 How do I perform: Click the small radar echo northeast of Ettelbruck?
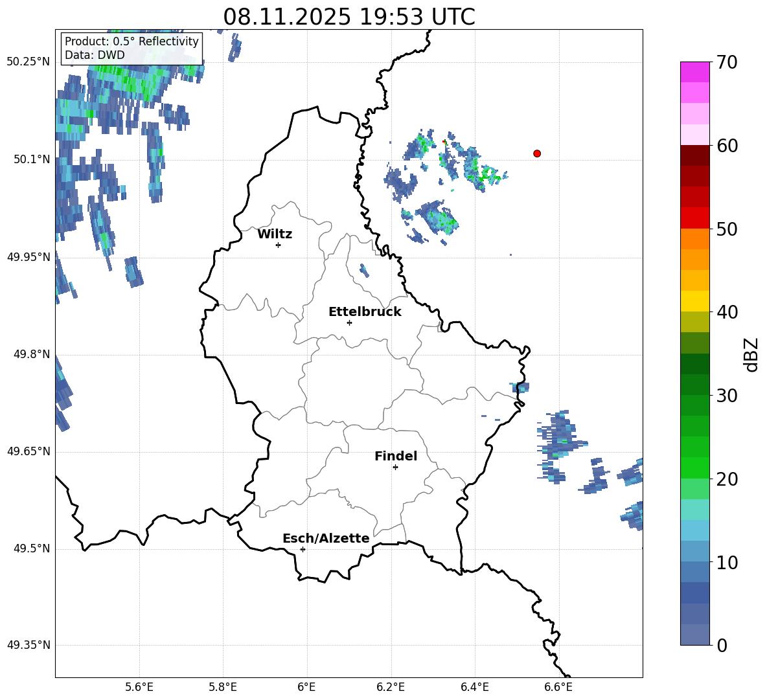[365, 270]
